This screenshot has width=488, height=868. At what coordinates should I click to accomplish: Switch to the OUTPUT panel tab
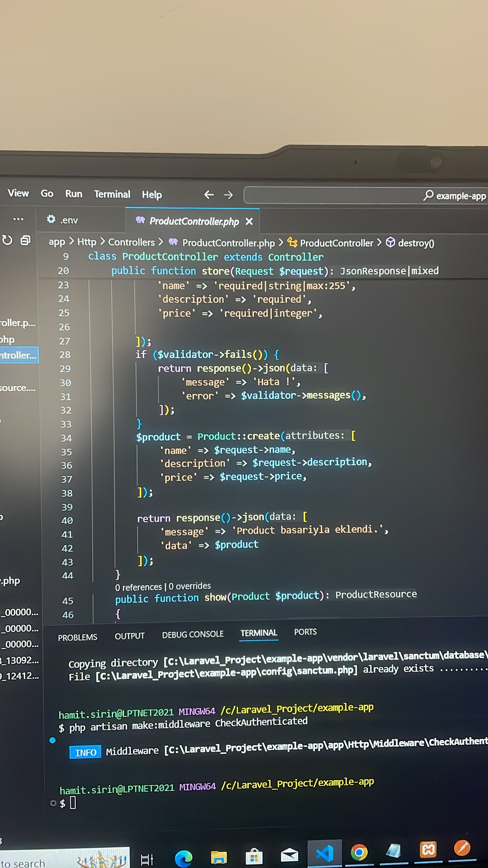point(130,636)
